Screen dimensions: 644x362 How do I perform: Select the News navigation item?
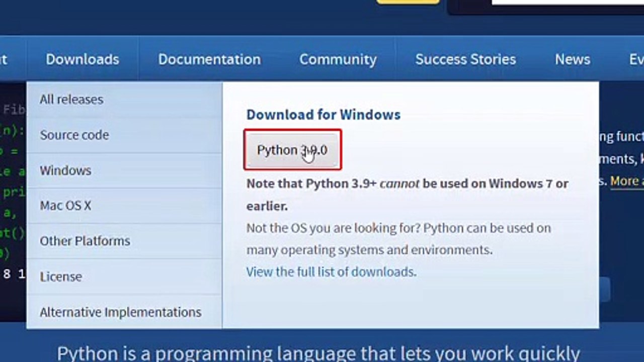573,59
